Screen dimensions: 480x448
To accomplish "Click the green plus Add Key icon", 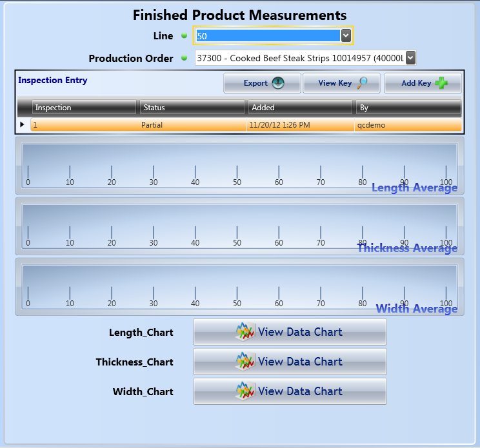I will click(442, 83).
